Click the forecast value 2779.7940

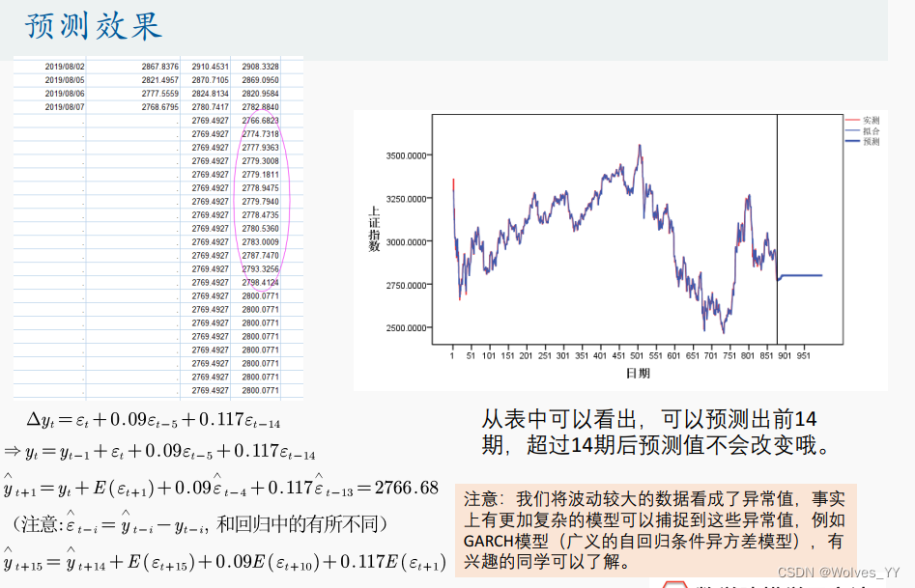260,201
